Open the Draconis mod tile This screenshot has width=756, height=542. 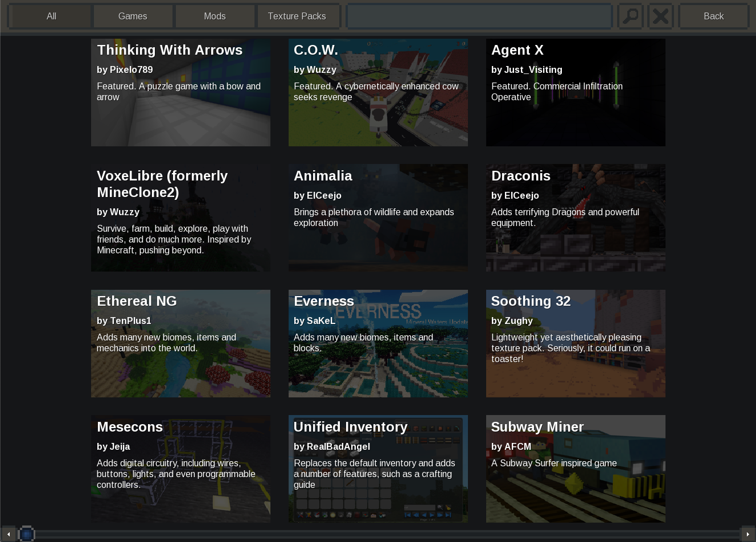pyautogui.click(x=576, y=217)
